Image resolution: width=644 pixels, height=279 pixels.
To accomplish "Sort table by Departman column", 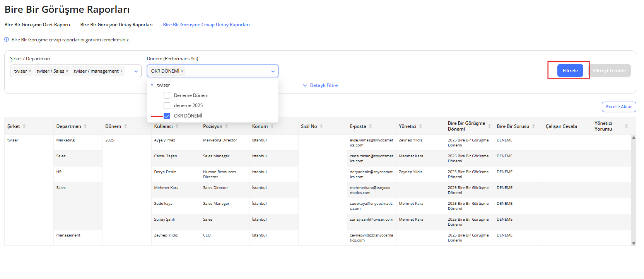I will click(x=85, y=126).
